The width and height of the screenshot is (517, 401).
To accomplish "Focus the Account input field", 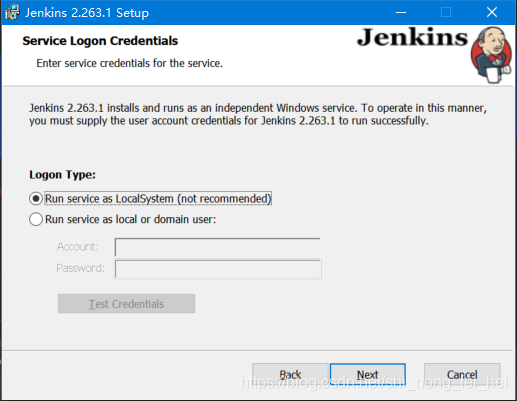I will coord(217,247).
